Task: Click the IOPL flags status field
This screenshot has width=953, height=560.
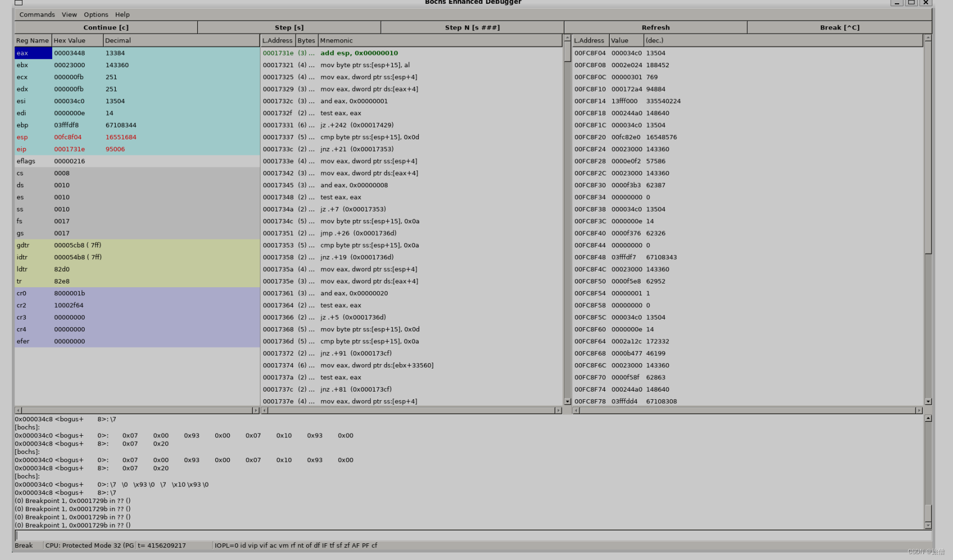Action: pyautogui.click(x=296, y=545)
